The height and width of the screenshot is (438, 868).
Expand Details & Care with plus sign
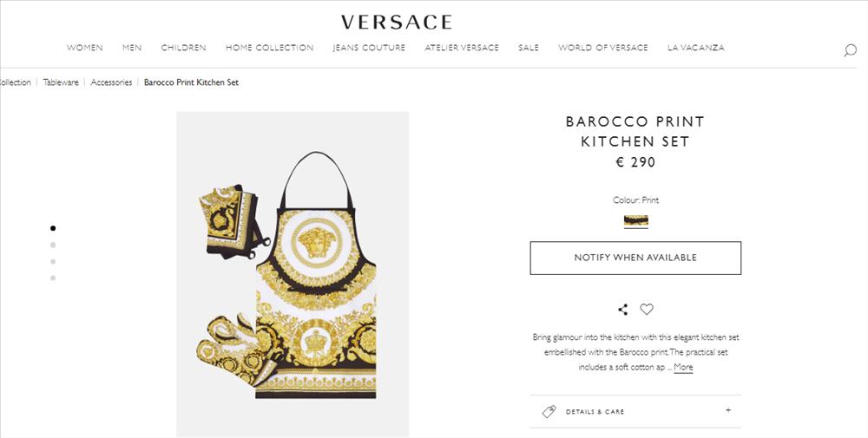pos(728,410)
